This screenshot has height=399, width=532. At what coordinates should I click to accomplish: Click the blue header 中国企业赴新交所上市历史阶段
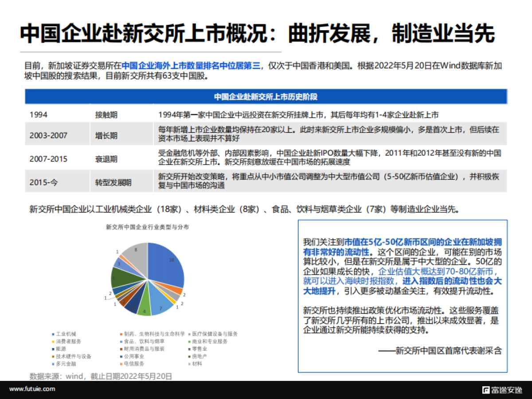(266, 97)
